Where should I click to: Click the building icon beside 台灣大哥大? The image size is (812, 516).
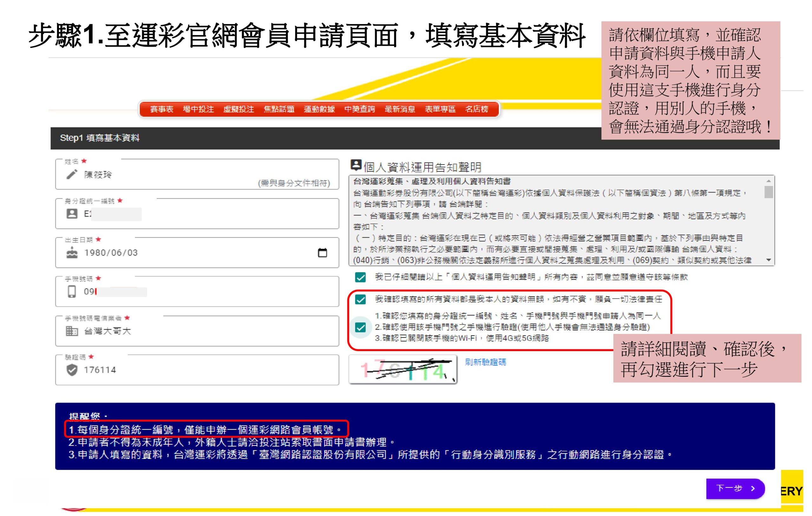[x=72, y=331]
